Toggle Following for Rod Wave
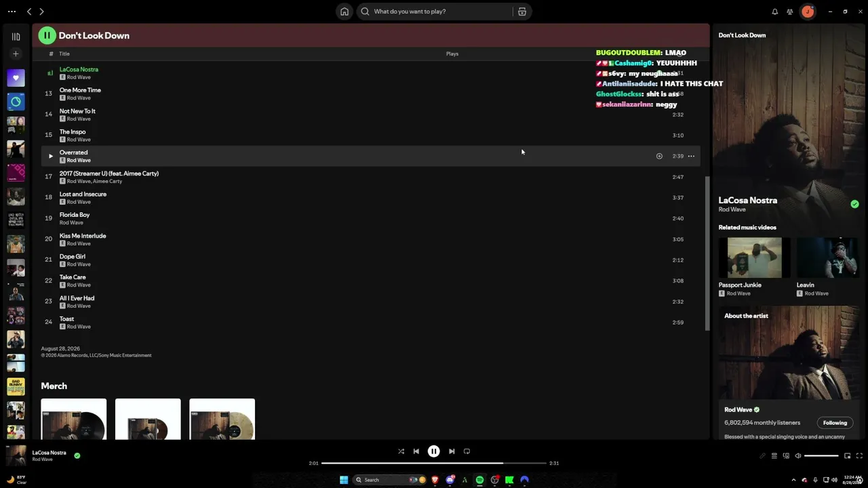 pyautogui.click(x=835, y=423)
